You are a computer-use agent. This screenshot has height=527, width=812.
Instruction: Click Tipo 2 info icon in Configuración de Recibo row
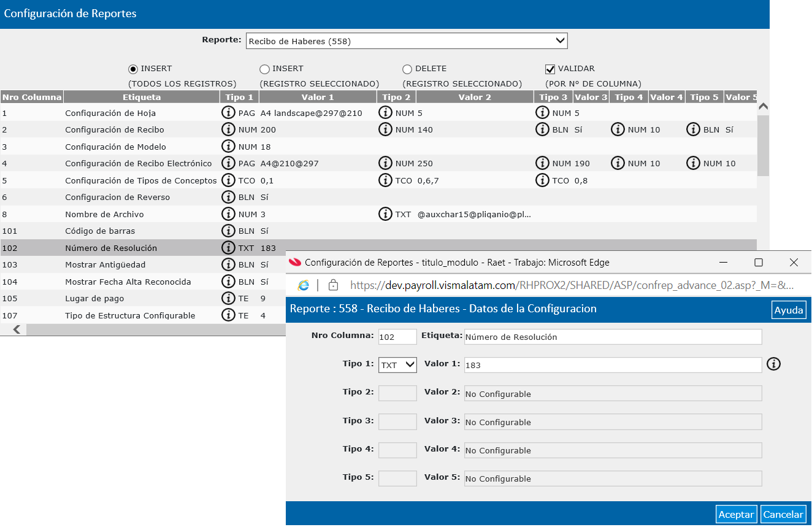click(x=385, y=129)
